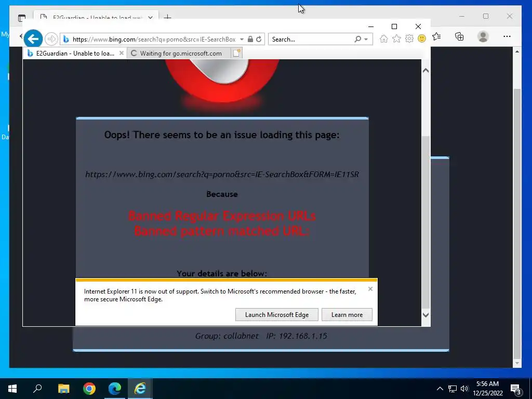Screen dimensions: 532x399
Task: Open the IE Home icon
Action: (x=384, y=38)
